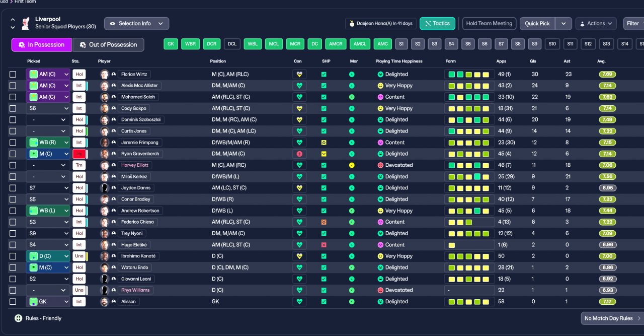Open Cody Gakpo's S6 picked dropdown
Screen dimensions: 644x336
[48, 108]
